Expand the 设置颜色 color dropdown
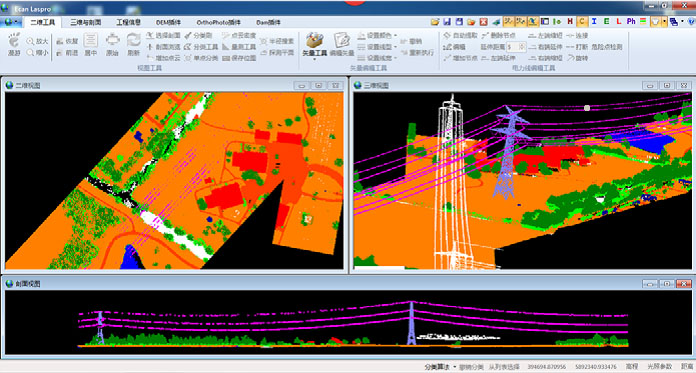Viewport: 696px width, 373px height. click(x=395, y=35)
